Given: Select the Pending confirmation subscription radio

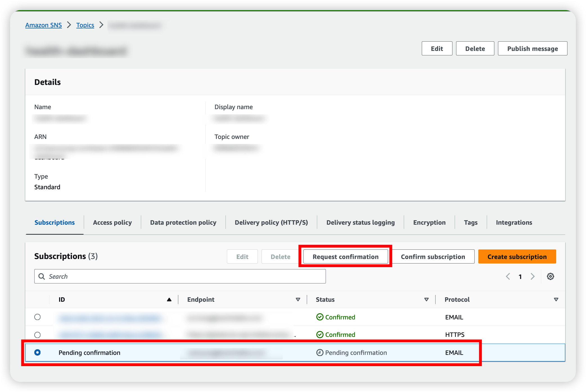Looking at the screenshot, I should pos(37,352).
